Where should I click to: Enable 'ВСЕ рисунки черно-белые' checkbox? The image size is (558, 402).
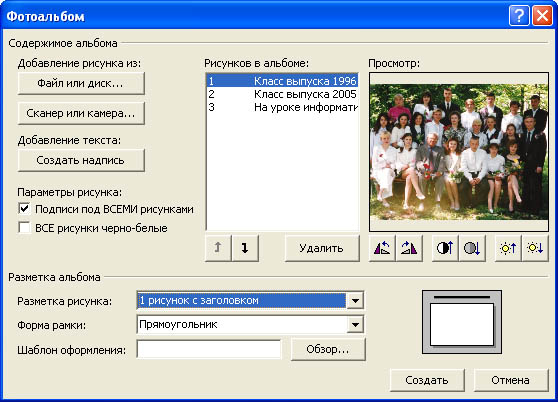(x=24, y=227)
